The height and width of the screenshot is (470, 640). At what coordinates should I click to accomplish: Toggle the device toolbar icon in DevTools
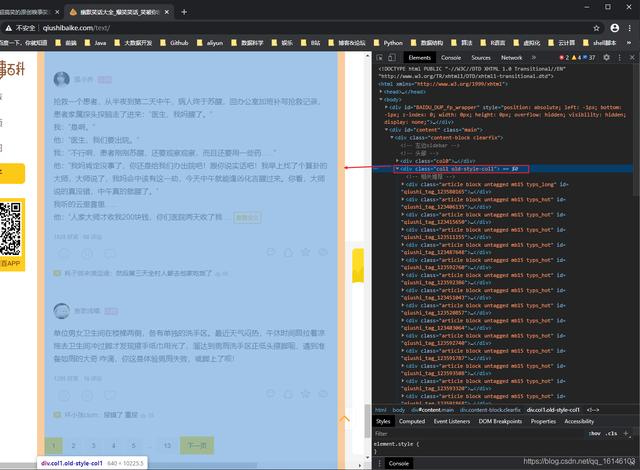[x=392, y=58]
